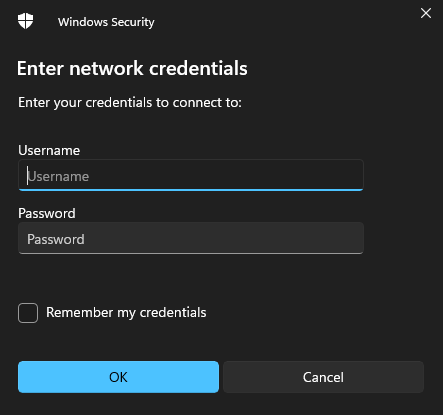Click the gray Username placeholder text
The image size is (443, 415).
tap(59, 176)
